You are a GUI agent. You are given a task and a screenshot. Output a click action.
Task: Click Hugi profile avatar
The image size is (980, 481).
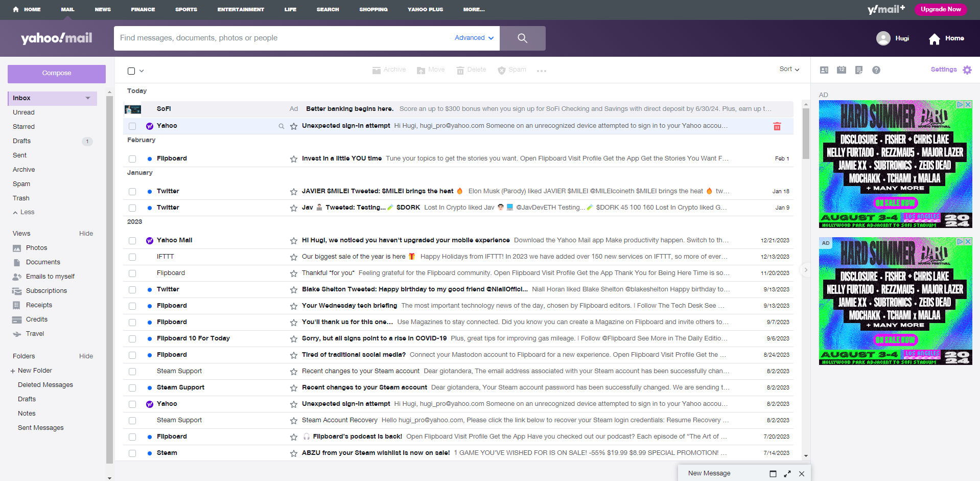click(x=883, y=38)
